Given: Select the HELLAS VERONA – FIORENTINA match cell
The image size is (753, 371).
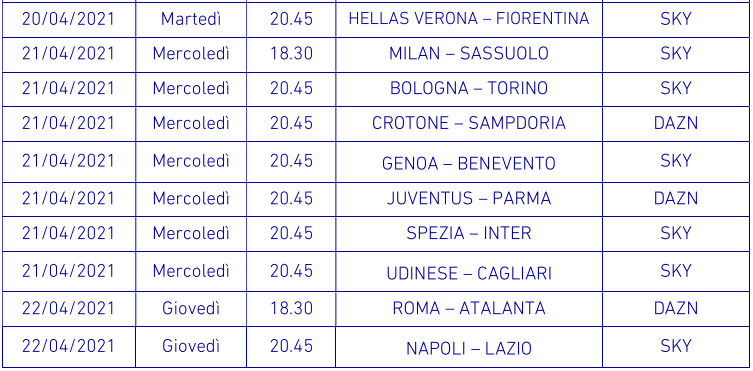Looking at the screenshot, I should click(469, 19).
